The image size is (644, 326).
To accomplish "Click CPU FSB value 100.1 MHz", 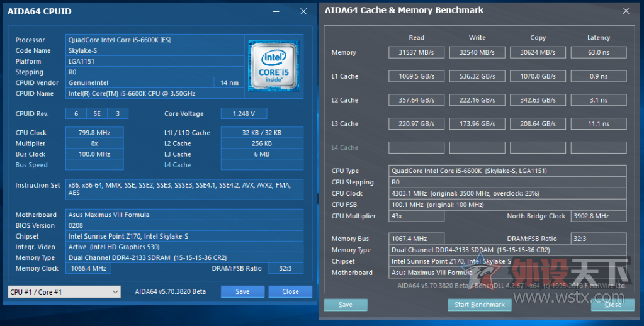I will click(507, 205).
